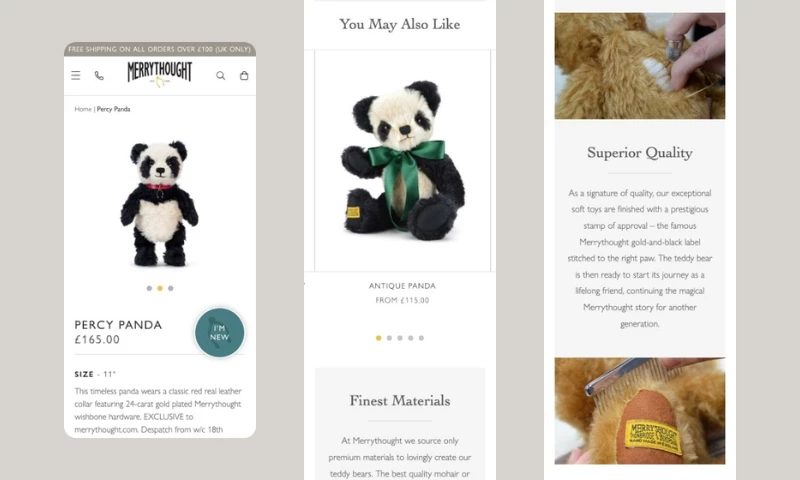
Task: Select last carousel dot under Antique Panda
Action: [421, 338]
